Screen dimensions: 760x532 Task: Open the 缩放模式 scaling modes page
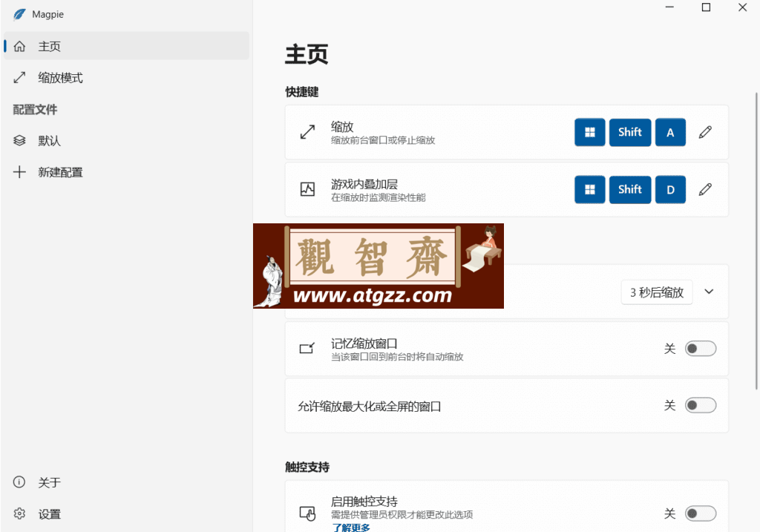point(126,77)
